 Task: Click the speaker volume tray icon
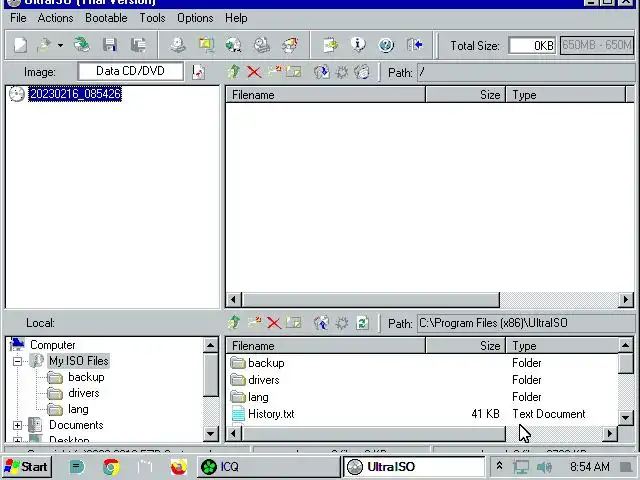click(544, 467)
